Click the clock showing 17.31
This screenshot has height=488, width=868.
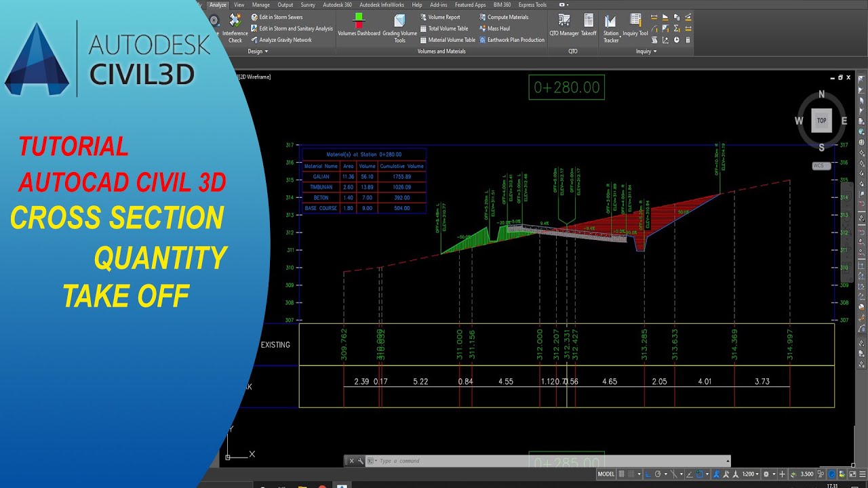coord(831,485)
